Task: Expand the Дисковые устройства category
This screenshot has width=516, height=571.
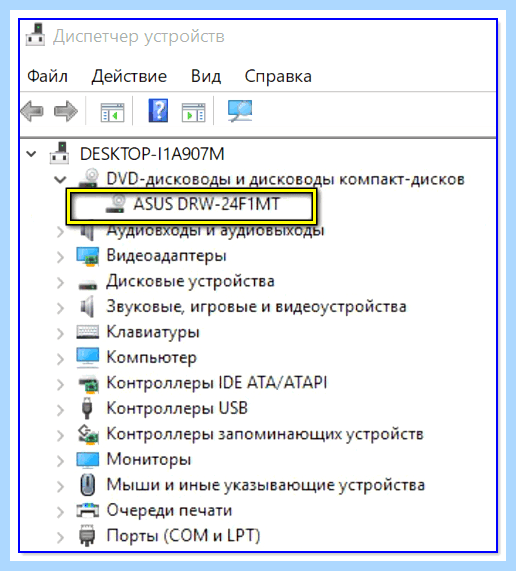Action: point(60,283)
